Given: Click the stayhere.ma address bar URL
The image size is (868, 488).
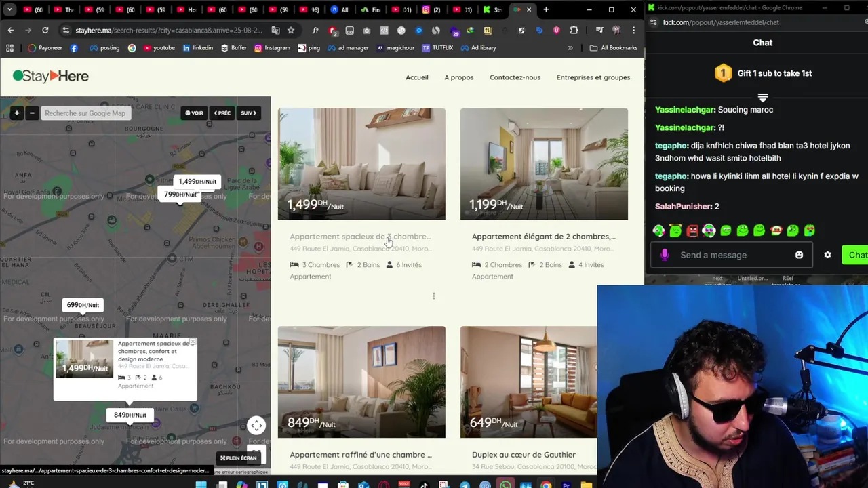Looking at the screenshot, I should 168,30.
